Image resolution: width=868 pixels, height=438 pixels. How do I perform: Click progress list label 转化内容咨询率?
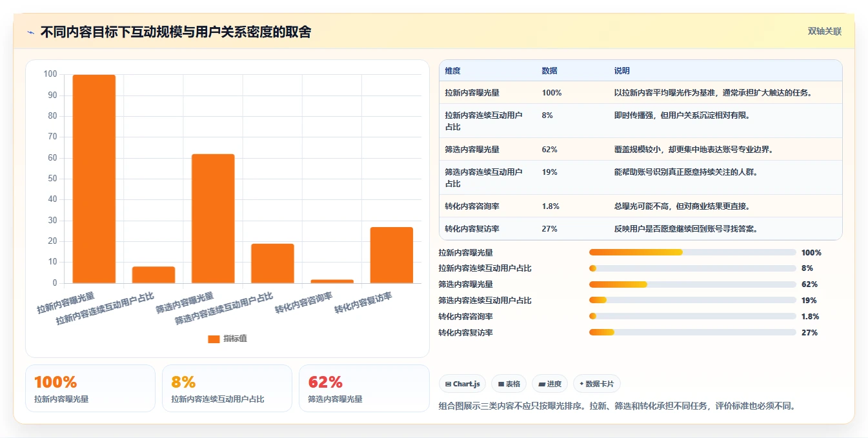click(465, 317)
